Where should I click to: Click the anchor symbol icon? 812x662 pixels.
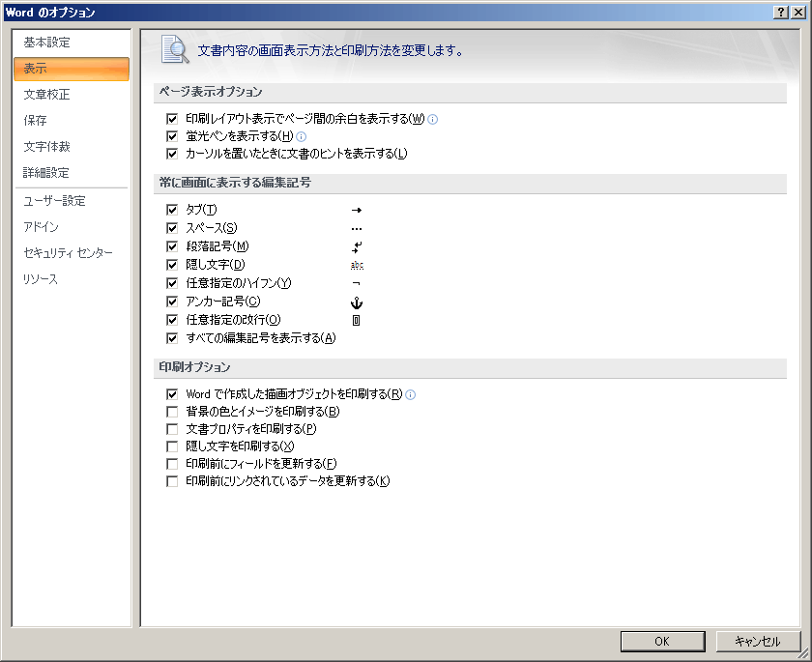[356, 302]
